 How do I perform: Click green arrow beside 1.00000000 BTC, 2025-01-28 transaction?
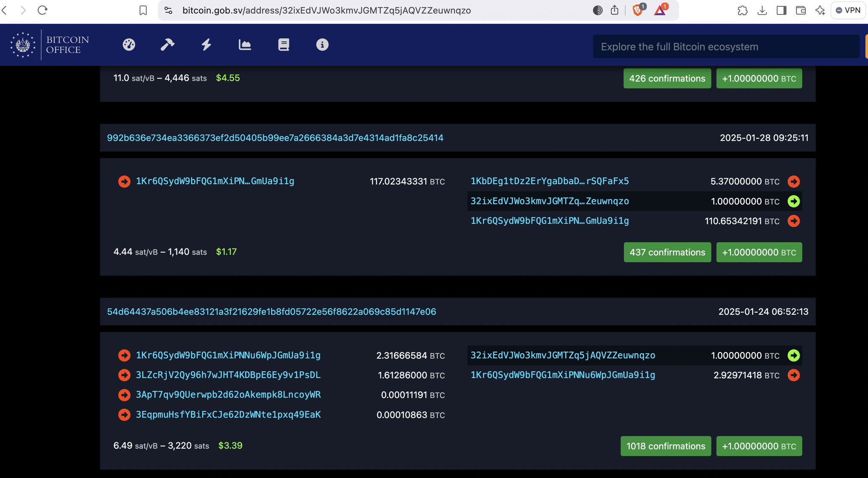coord(793,201)
